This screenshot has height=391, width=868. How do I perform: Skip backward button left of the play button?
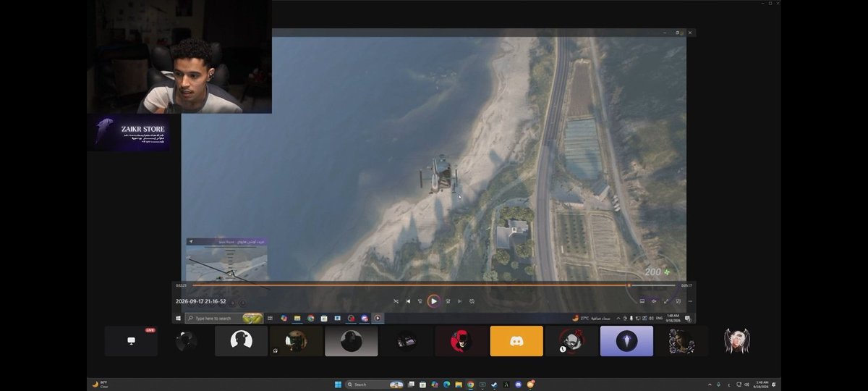pyautogui.click(x=420, y=301)
